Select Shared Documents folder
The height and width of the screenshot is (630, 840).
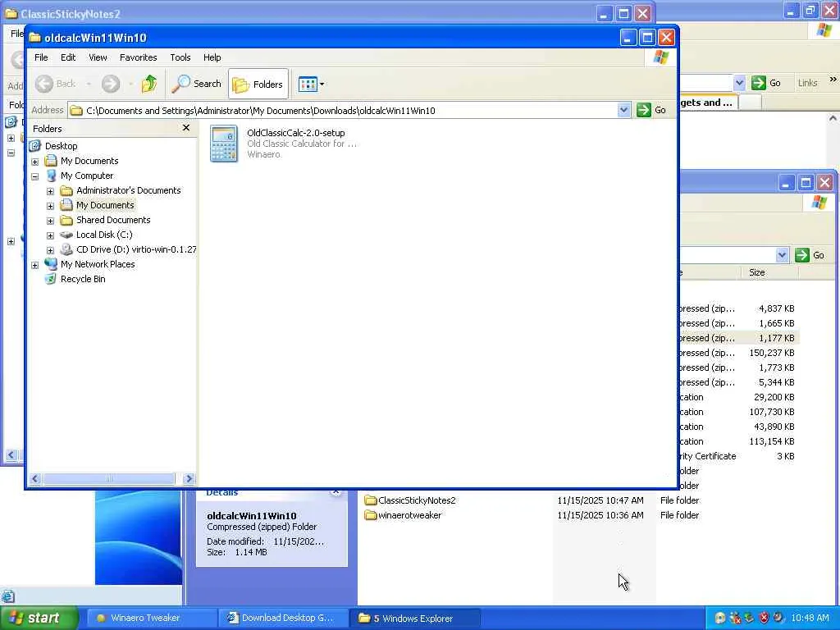[x=113, y=220]
